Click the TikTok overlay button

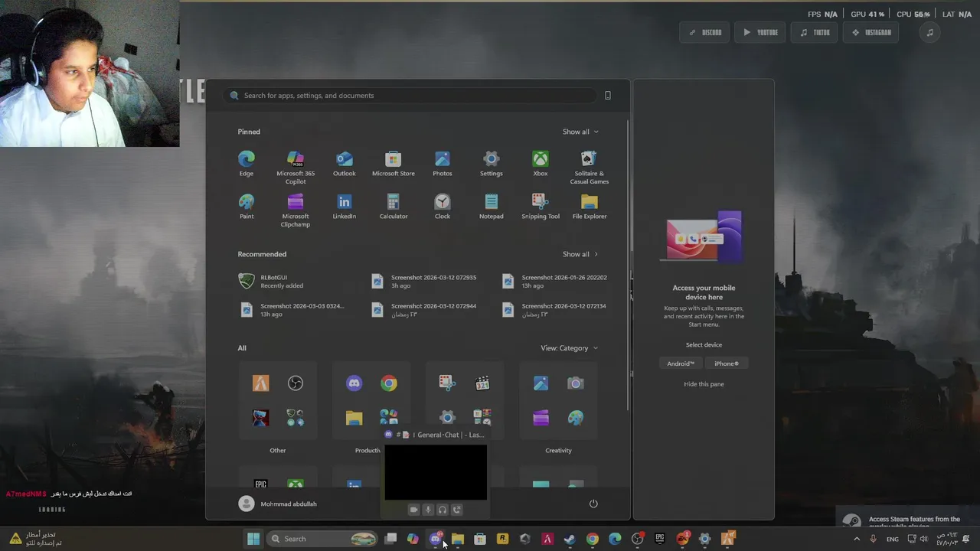pyautogui.click(x=815, y=33)
